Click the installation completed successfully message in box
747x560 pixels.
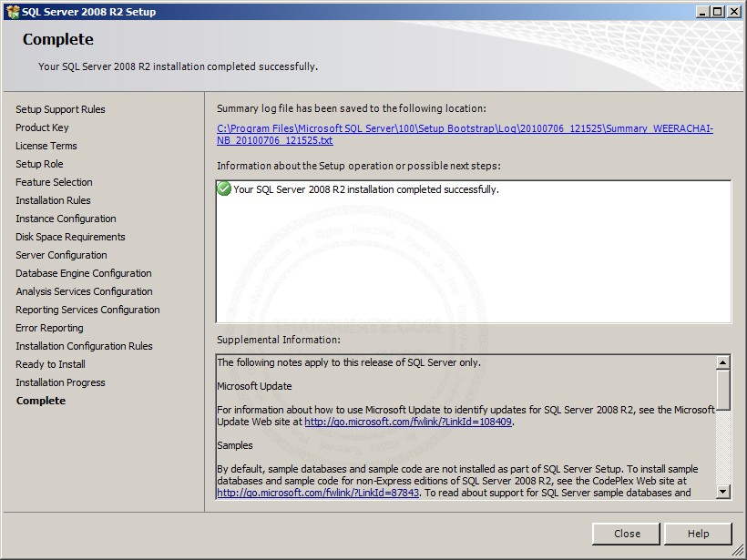pos(366,189)
